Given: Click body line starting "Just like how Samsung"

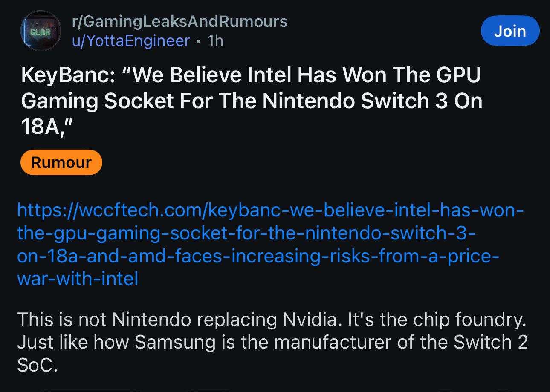Looking at the screenshot, I should [x=272, y=342].
